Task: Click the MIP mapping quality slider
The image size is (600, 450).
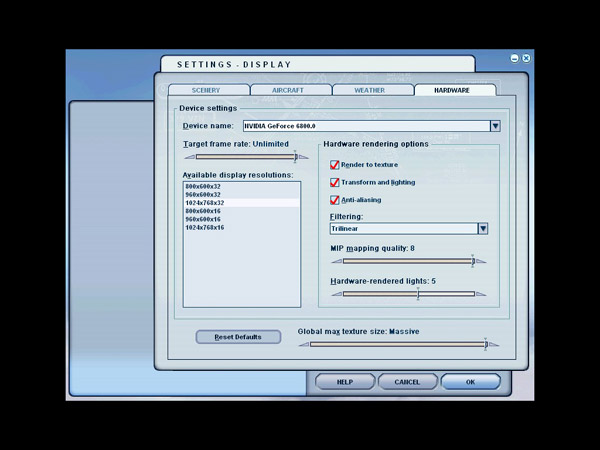Action: [x=407, y=262]
